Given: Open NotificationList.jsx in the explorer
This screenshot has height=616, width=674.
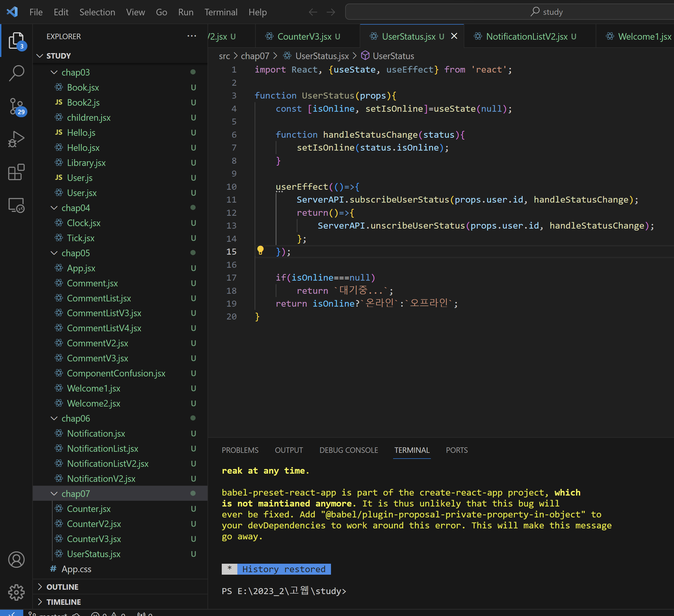Looking at the screenshot, I should point(120,448).
